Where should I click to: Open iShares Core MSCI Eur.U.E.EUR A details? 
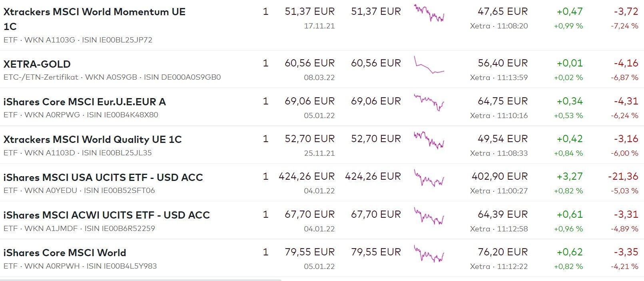click(x=85, y=102)
